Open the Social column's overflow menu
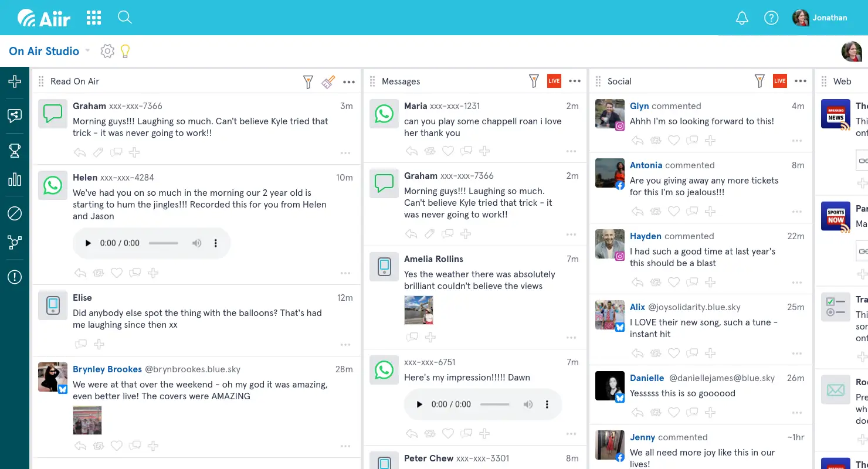This screenshot has height=469, width=868. tap(800, 81)
